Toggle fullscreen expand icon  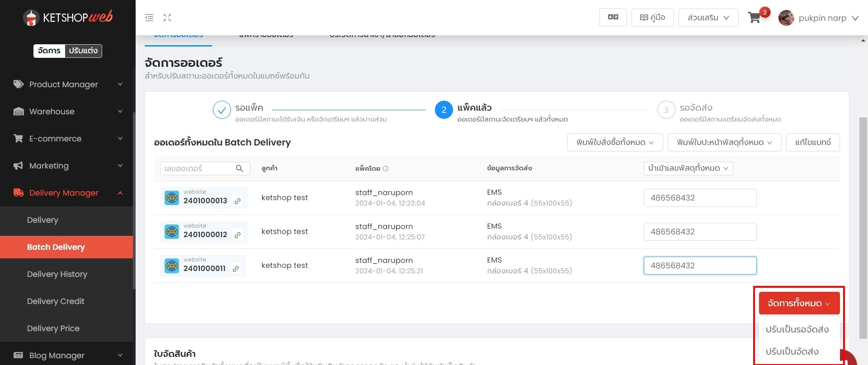[x=167, y=18]
